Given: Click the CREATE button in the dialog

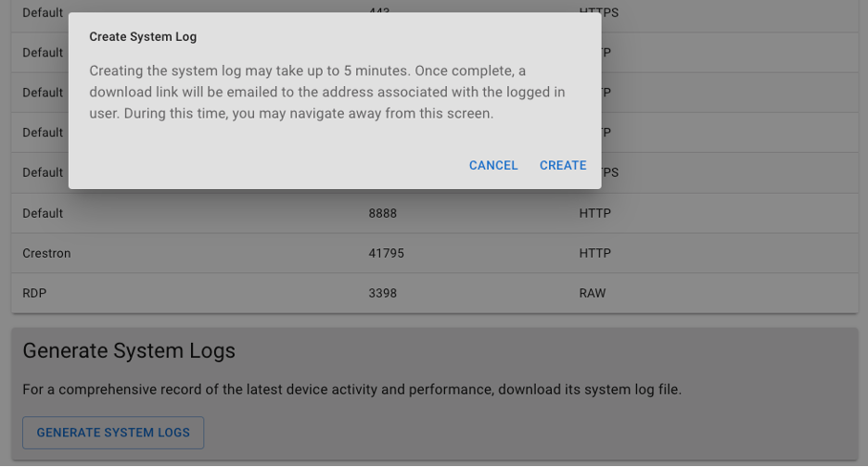Looking at the screenshot, I should (x=563, y=165).
